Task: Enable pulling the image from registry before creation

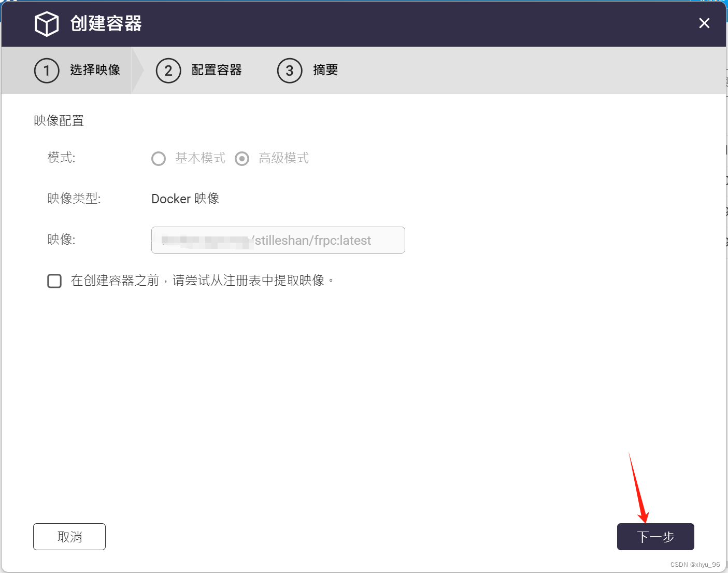Action: click(54, 281)
